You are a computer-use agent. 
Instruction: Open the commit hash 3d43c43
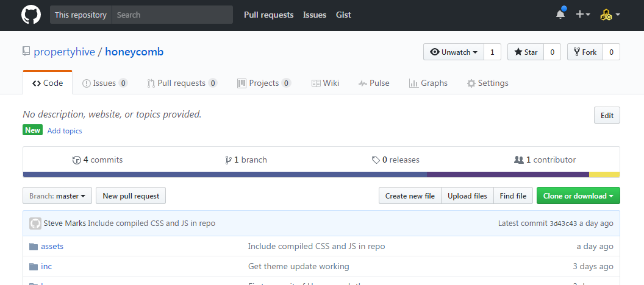(563, 223)
